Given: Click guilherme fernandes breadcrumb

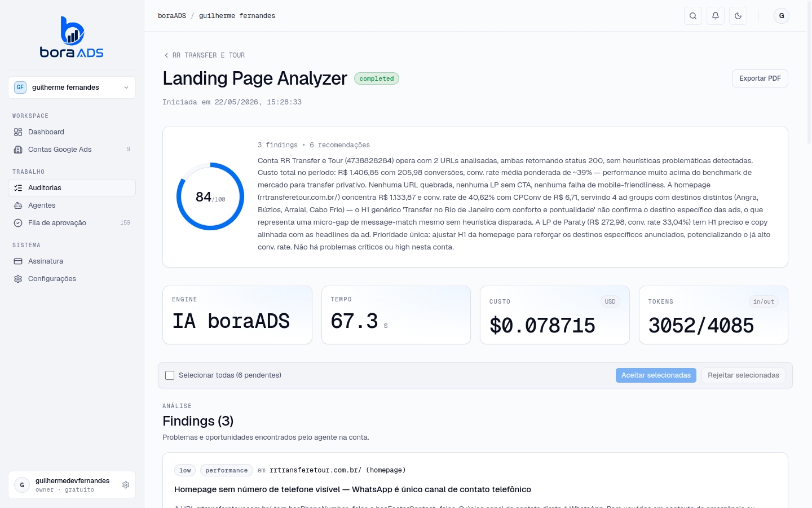Looking at the screenshot, I should (x=237, y=16).
